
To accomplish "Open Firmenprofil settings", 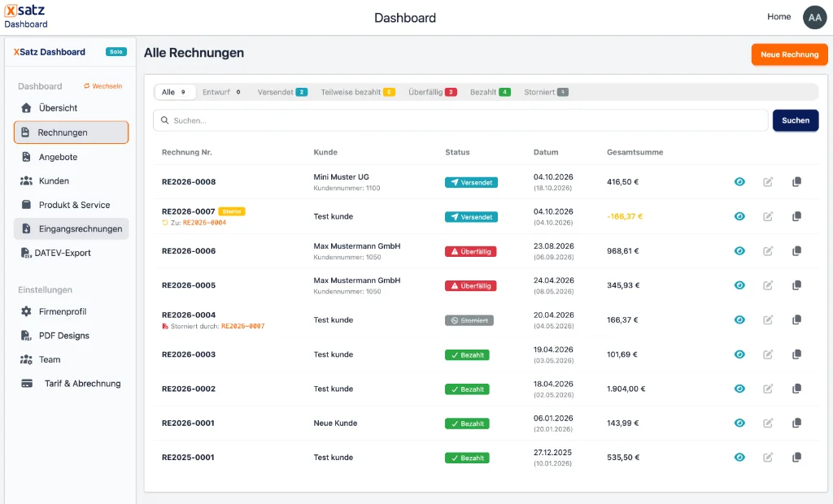I will tap(72, 311).
